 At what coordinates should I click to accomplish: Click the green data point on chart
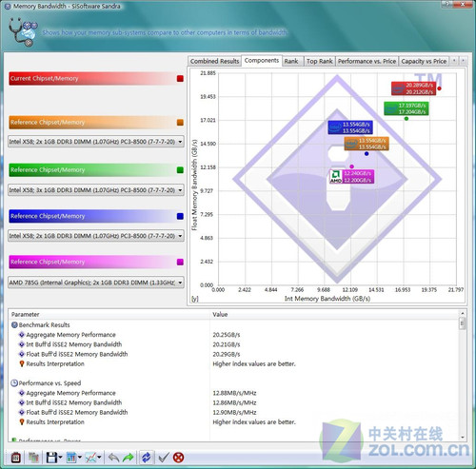(x=407, y=119)
